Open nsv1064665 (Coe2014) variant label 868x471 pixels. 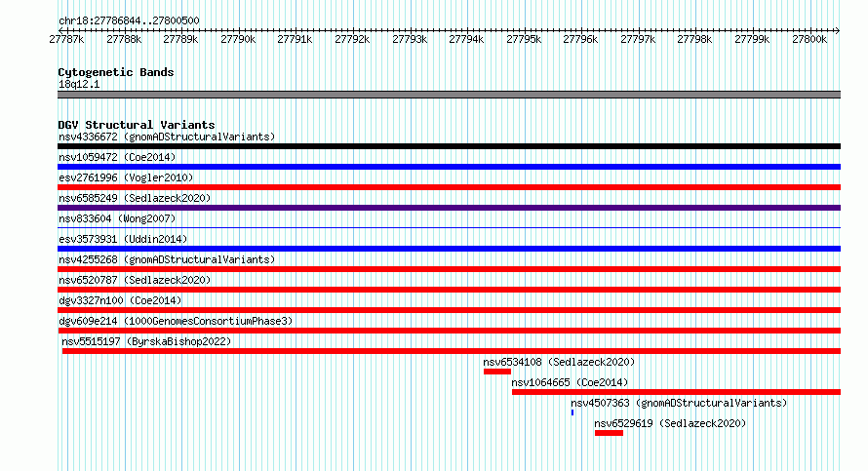coord(570,382)
